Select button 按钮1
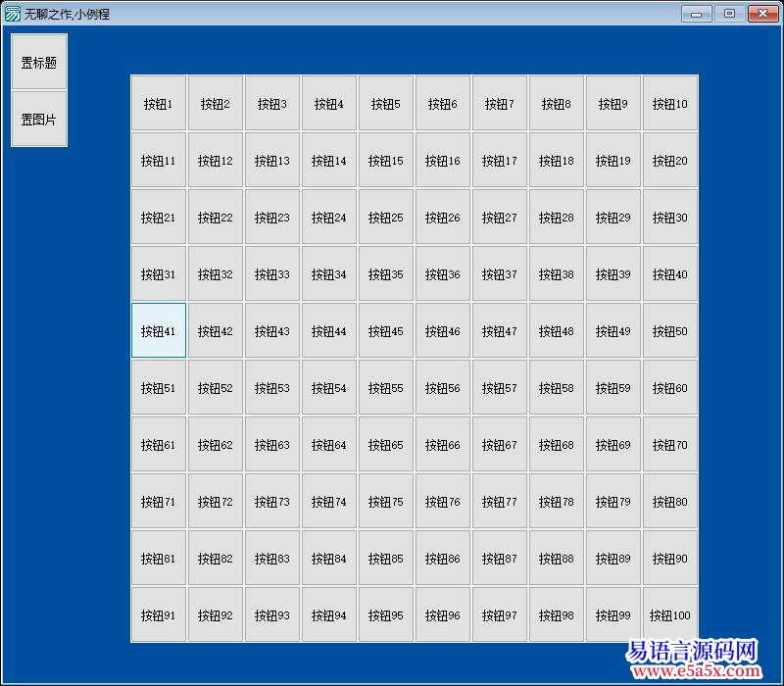Screen dimensions: 784x686 coord(158,104)
